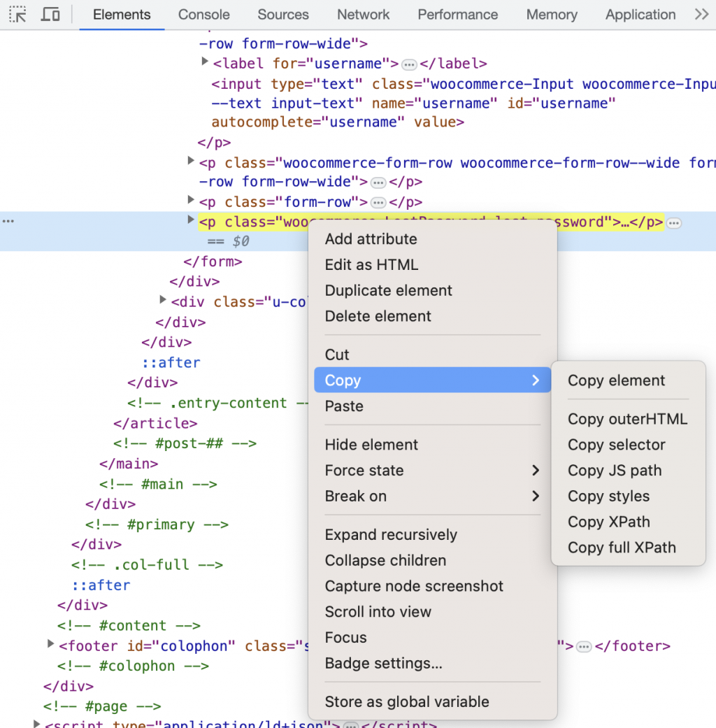Click the ellipsis badge in form-row paragraph
This screenshot has width=716, height=728.
point(378,203)
